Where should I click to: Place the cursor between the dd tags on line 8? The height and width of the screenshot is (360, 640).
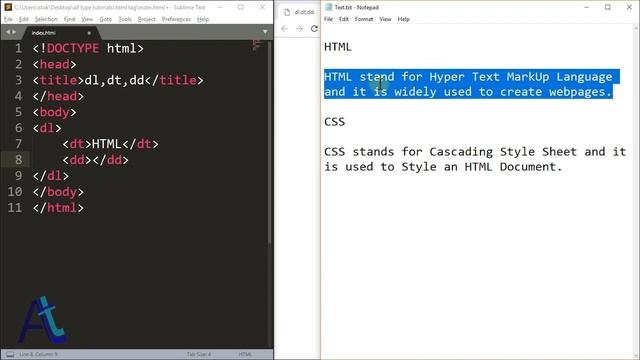(x=92, y=160)
